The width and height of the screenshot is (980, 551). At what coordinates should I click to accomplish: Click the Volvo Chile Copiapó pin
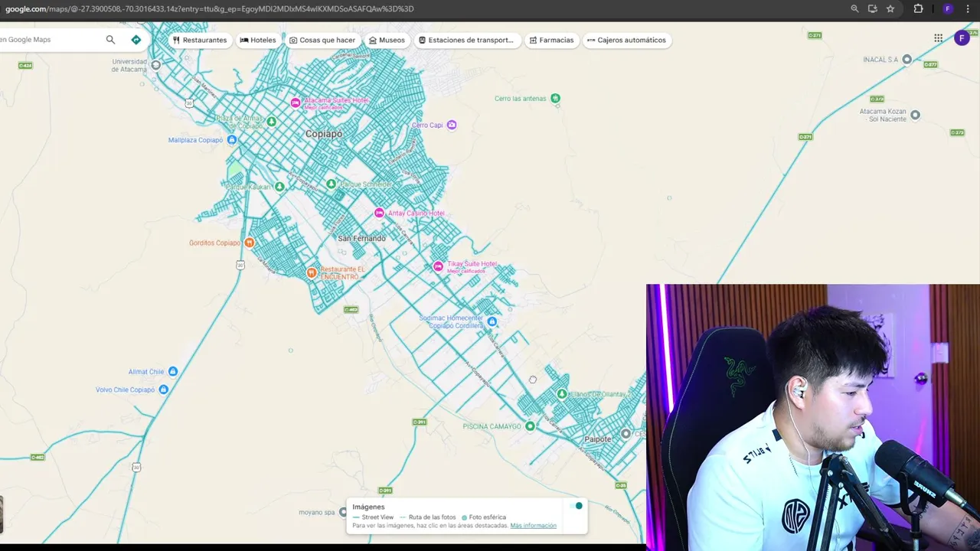pyautogui.click(x=162, y=390)
